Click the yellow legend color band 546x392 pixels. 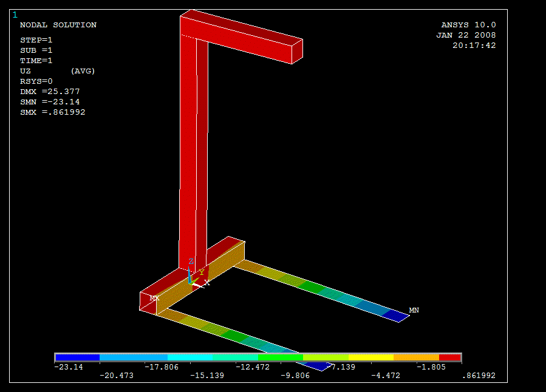371,357
